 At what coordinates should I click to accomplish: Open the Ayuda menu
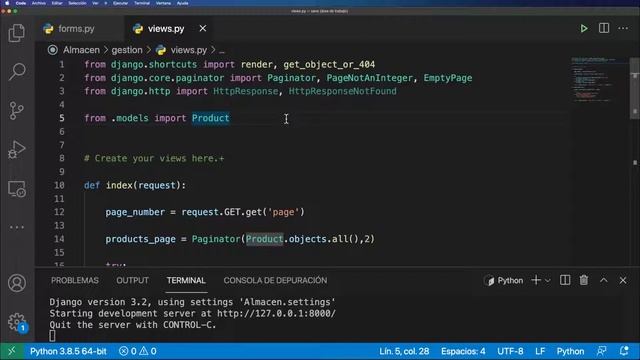pos(182,3)
